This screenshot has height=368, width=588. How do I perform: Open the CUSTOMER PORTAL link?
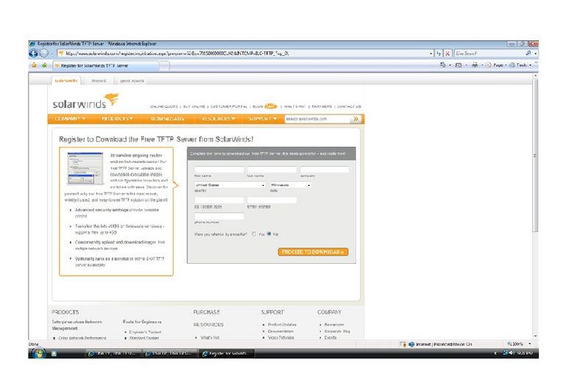point(229,107)
